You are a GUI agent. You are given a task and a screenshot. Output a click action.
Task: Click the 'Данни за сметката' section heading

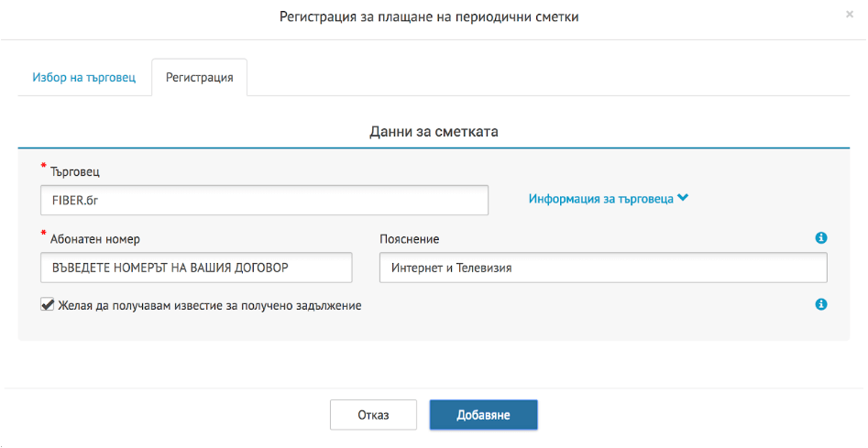coord(434,132)
